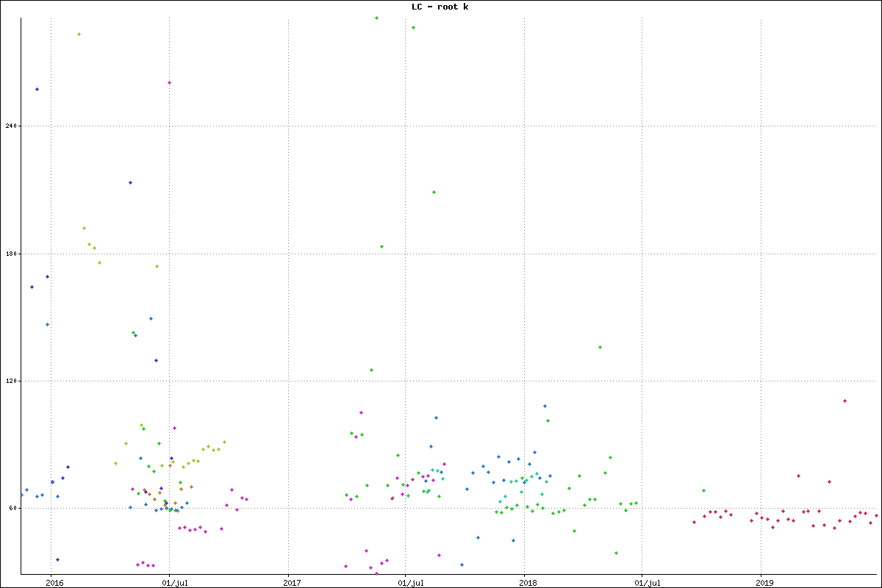The image size is (882, 588).
Task: Click the green point near 210 after mid-2017
Action: pyautogui.click(x=434, y=192)
